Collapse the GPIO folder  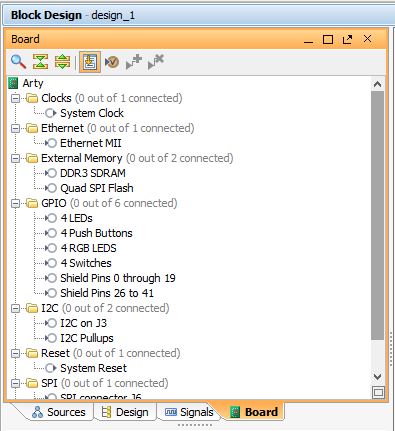(x=15, y=203)
